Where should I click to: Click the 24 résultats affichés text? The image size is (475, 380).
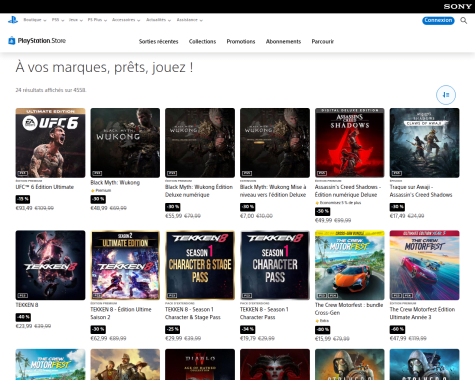pyautogui.click(x=51, y=90)
